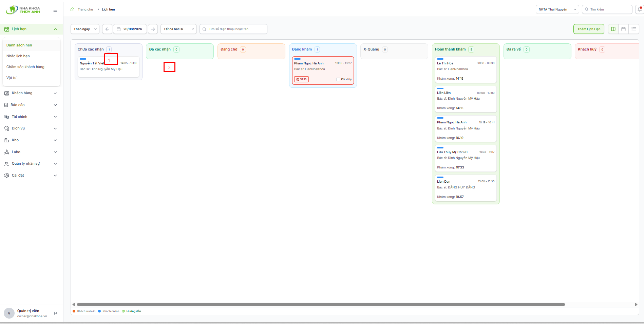Click the horizontal scrollbar of the board

pos(321,304)
